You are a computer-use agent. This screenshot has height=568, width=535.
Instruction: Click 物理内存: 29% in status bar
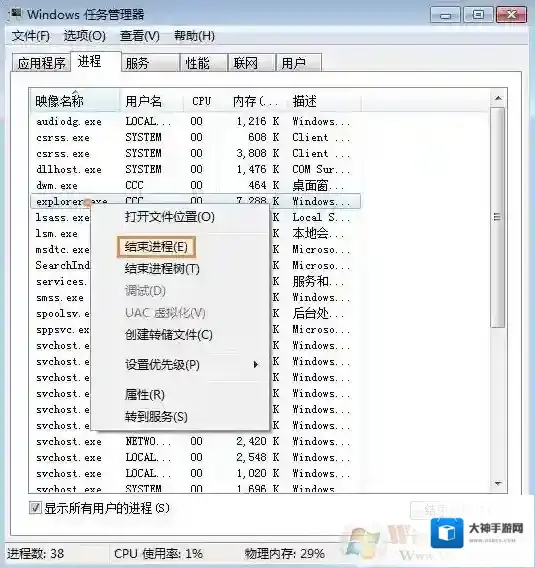point(285,554)
